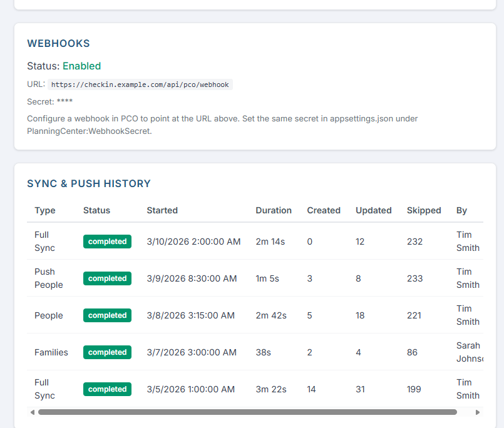Click the blue Created count 14
Image resolution: width=504 pixels, height=428 pixels.
point(311,389)
